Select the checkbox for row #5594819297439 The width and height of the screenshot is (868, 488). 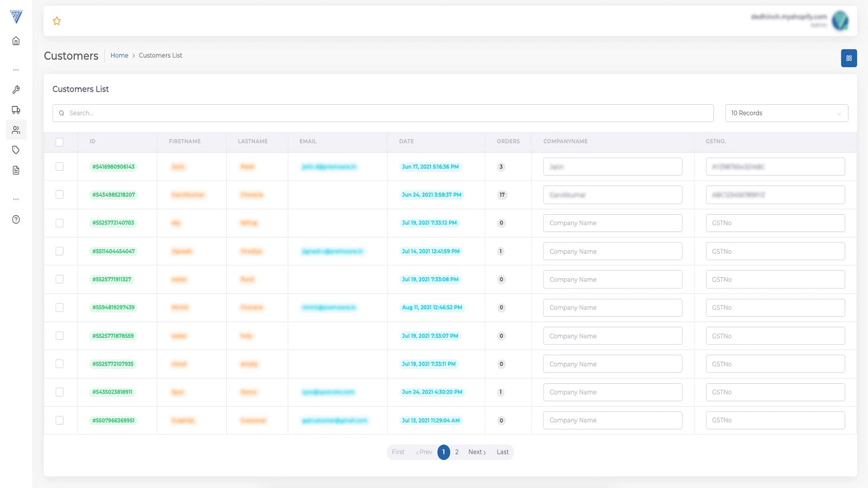click(x=60, y=307)
